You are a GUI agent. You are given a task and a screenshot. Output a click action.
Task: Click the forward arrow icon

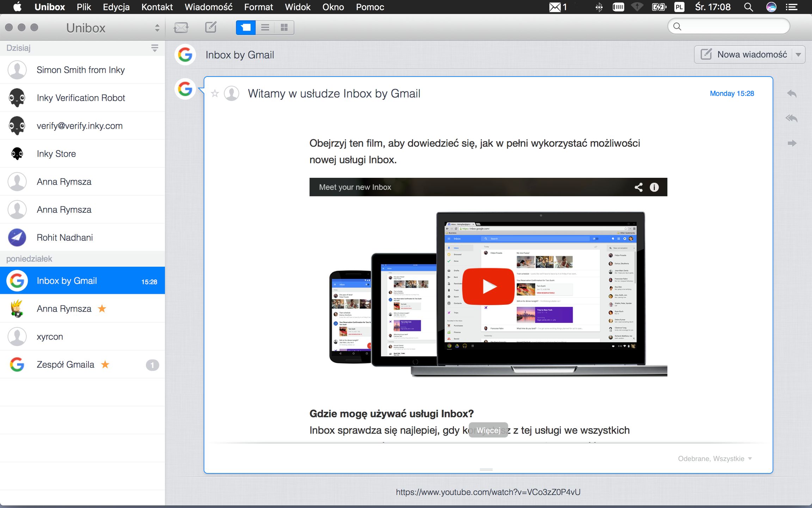pyautogui.click(x=792, y=143)
